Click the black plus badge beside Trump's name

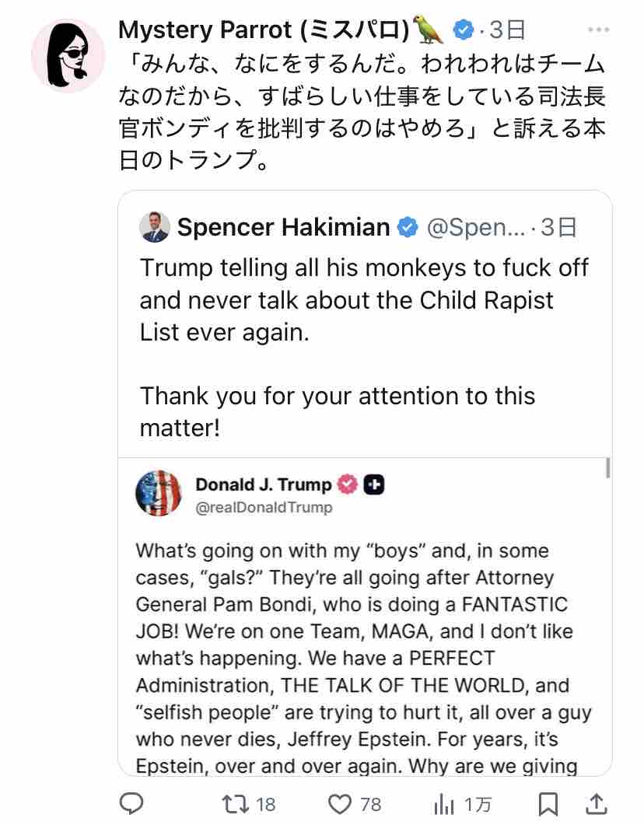(374, 484)
